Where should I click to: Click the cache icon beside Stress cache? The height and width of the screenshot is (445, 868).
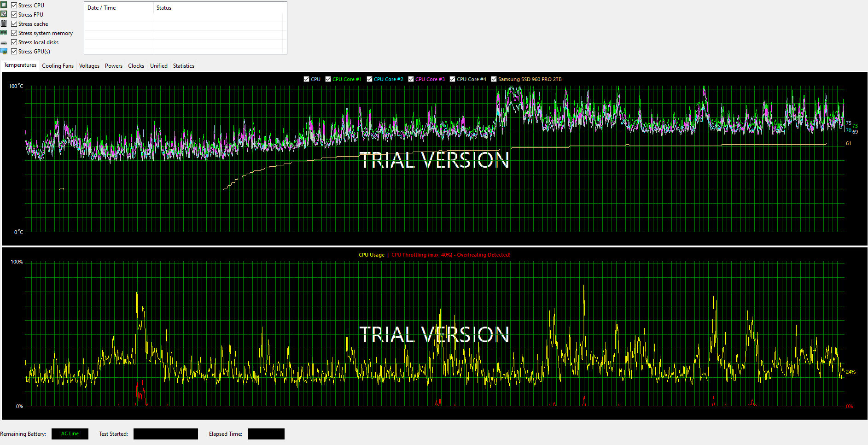click(4, 23)
